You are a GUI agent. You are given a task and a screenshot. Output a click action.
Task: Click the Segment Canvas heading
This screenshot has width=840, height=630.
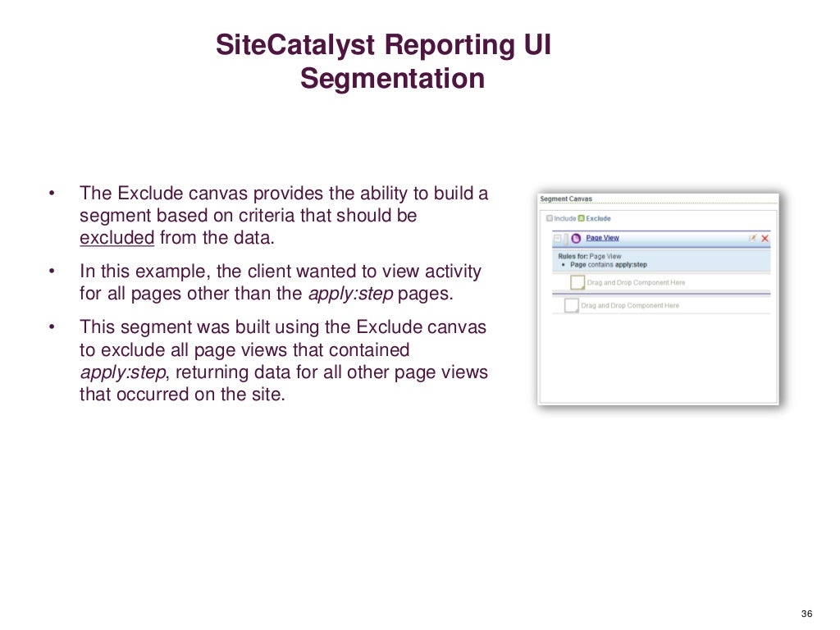[566, 199]
